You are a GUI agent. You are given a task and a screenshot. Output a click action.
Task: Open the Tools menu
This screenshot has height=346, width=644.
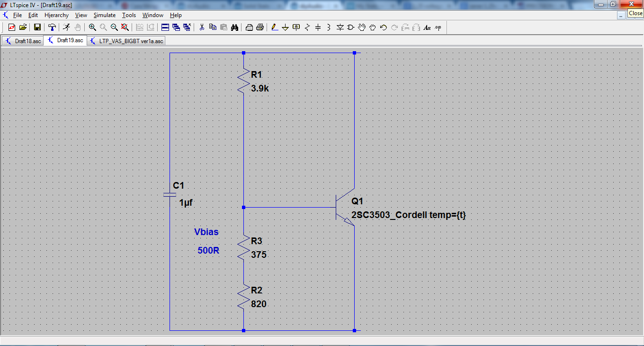click(129, 15)
